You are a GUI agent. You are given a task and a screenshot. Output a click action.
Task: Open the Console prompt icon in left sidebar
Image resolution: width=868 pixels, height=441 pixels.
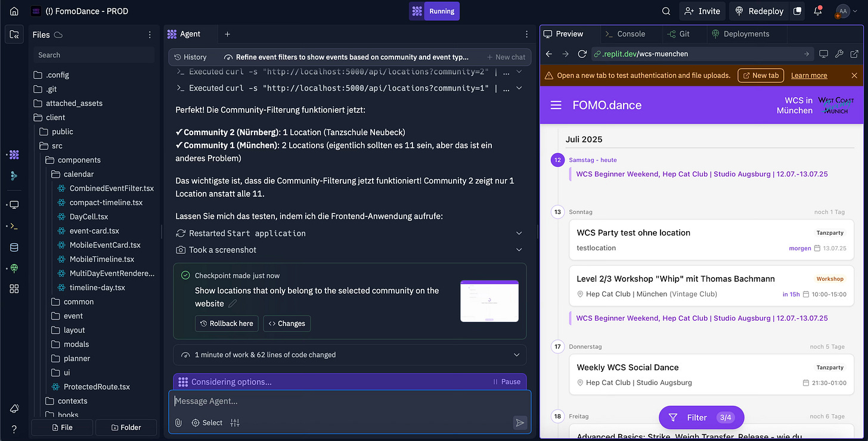pyautogui.click(x=14, y=226)
